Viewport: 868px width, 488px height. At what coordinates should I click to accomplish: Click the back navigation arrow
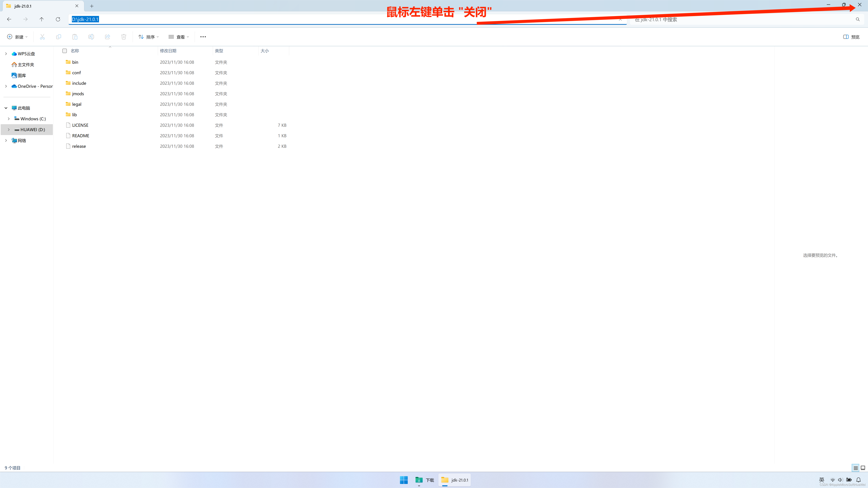pyautogui.click(x=9, y=19)
